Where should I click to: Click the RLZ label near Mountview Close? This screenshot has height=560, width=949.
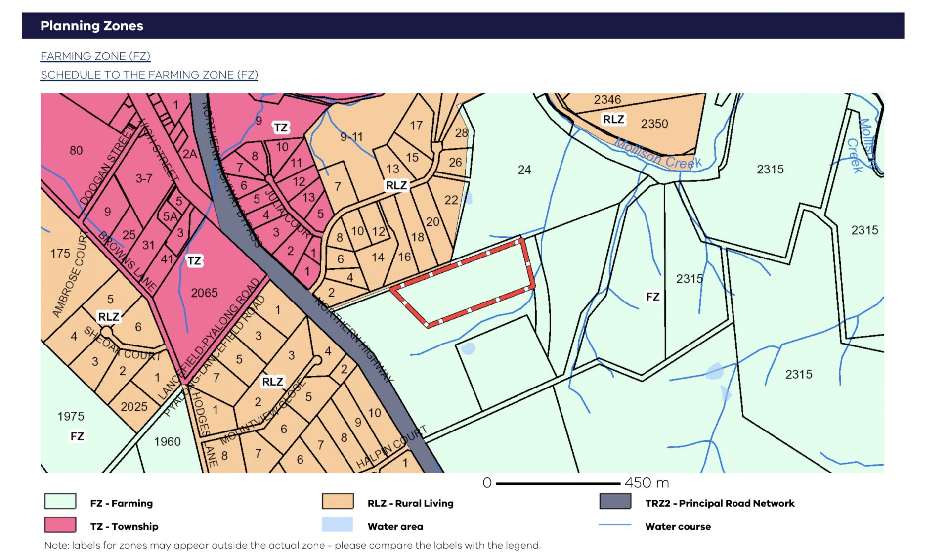point(273,382)
